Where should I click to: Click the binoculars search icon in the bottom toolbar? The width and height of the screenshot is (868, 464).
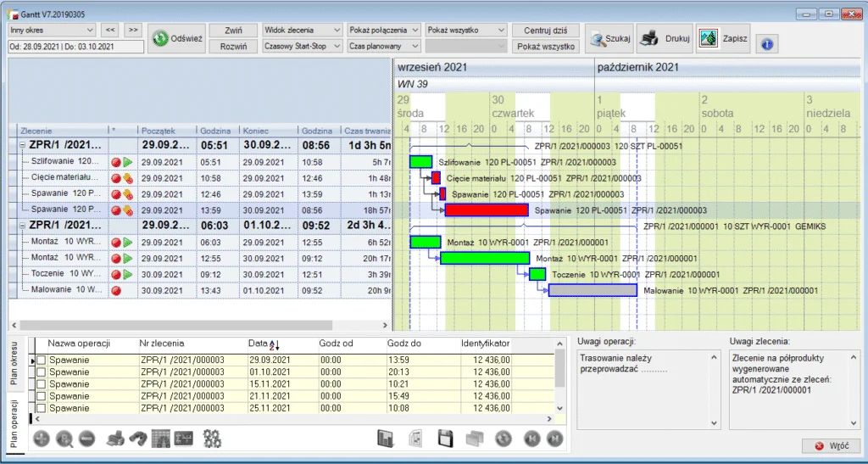[x=138, y=439]
